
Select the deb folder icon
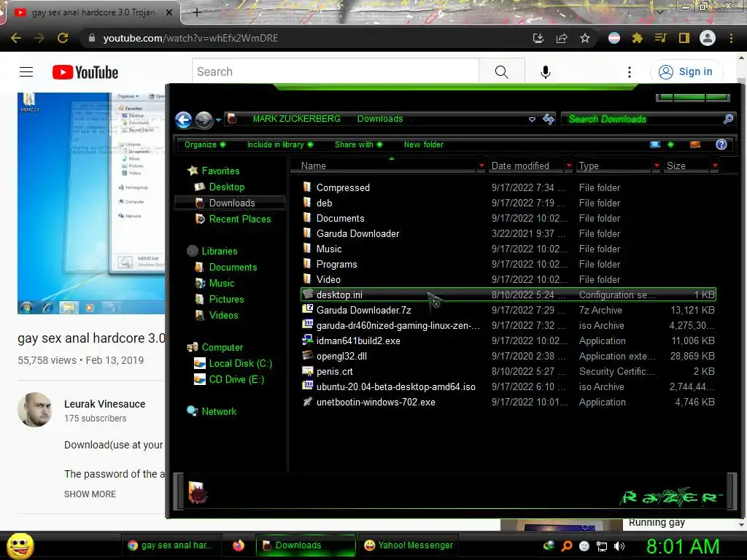[307, 203]
